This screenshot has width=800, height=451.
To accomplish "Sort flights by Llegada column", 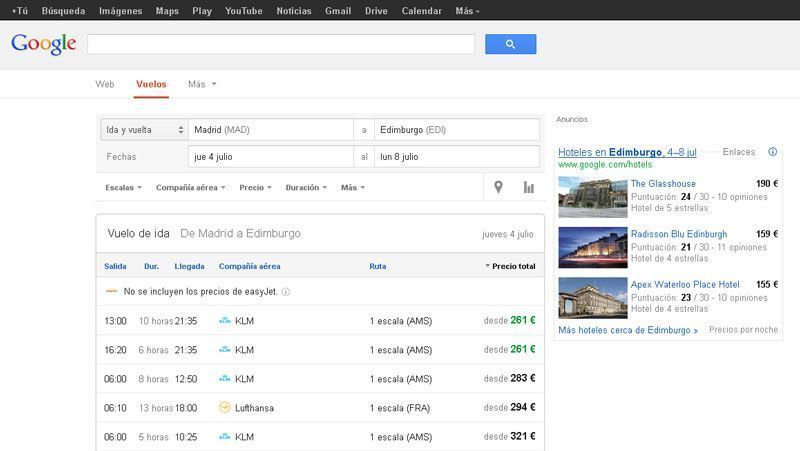I will tap(189, 266).
